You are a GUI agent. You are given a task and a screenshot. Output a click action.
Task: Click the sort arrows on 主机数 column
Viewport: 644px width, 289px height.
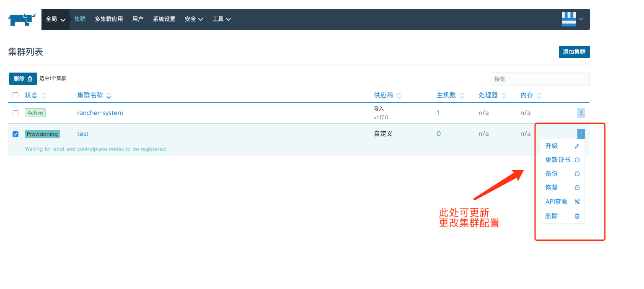pos(463,95)
